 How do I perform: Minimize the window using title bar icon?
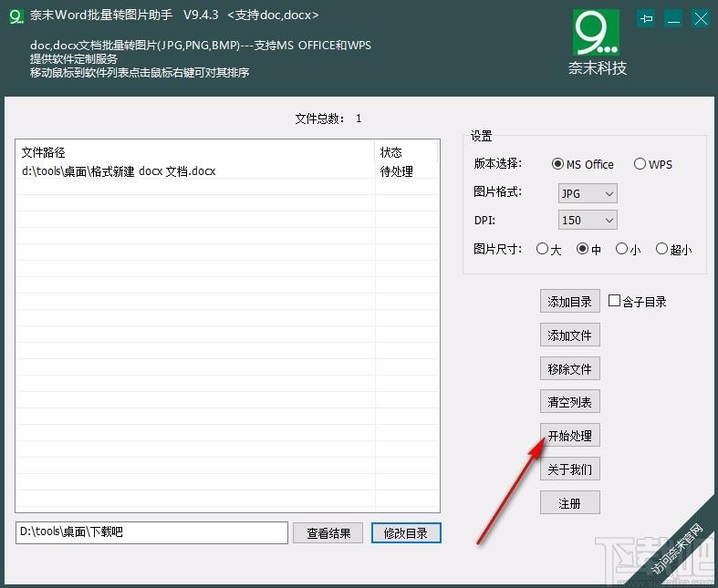[673, 19]
